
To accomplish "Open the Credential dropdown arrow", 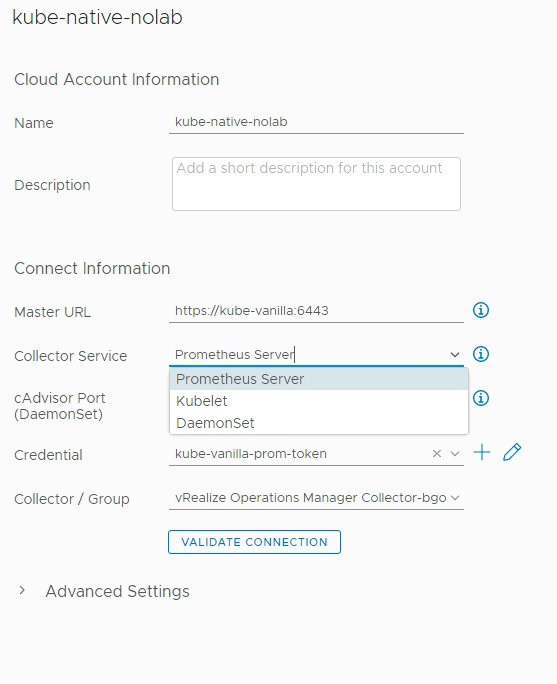I will click(455, 454).
